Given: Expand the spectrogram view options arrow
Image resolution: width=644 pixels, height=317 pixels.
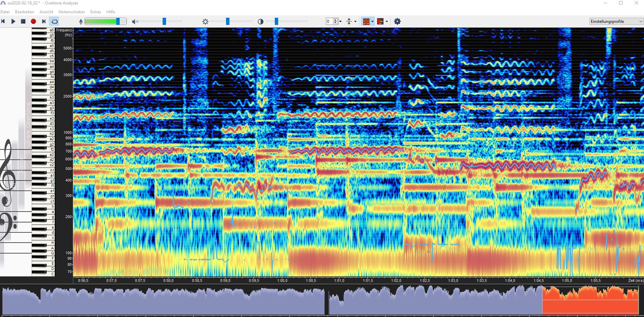Looking at the screenshot, I should pos(373,21).
